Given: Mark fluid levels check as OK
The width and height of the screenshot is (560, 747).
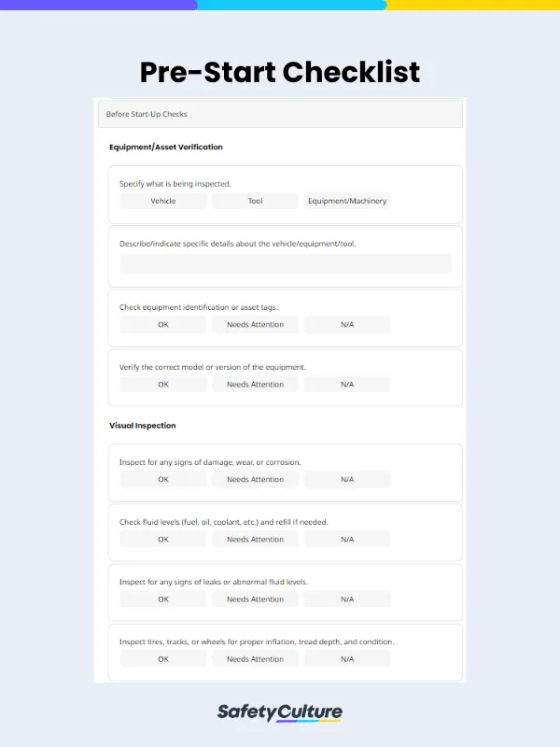Looking at the screenshot, I should tap(162, 539).
